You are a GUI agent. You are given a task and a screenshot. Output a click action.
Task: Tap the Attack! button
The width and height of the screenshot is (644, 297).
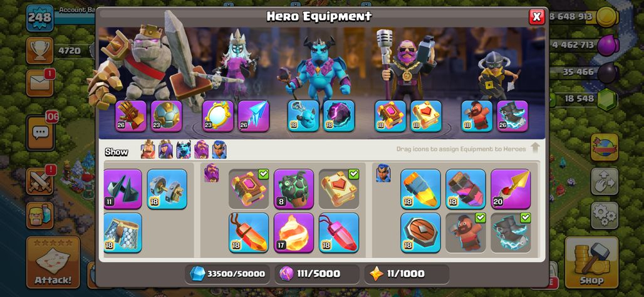[x=53, y=263]
